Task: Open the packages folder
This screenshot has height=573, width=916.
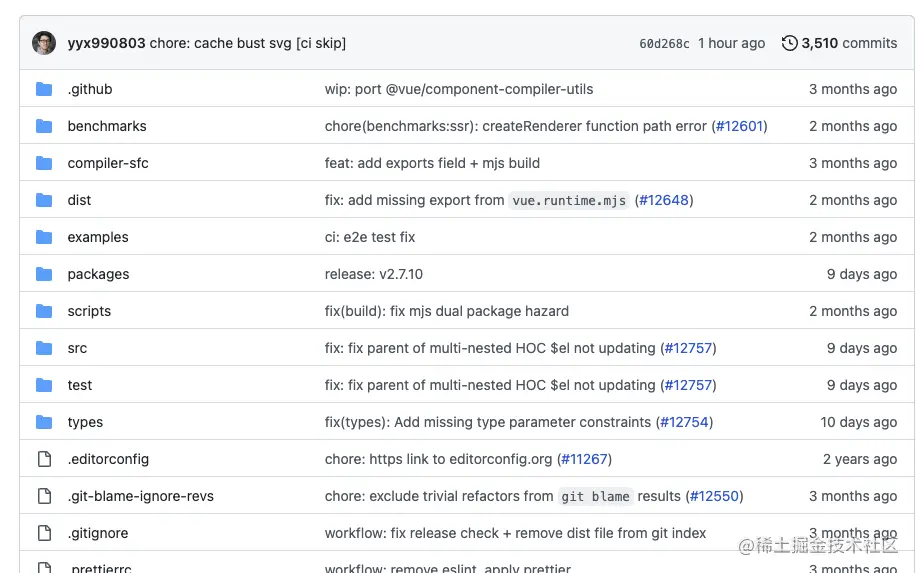Action: 98,274
